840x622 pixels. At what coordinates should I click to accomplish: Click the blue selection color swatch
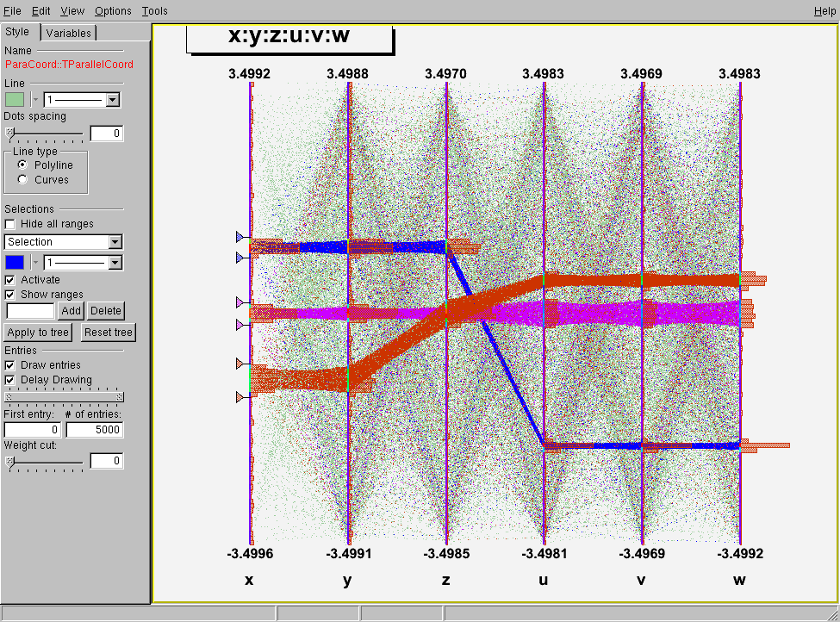point(15,263)
